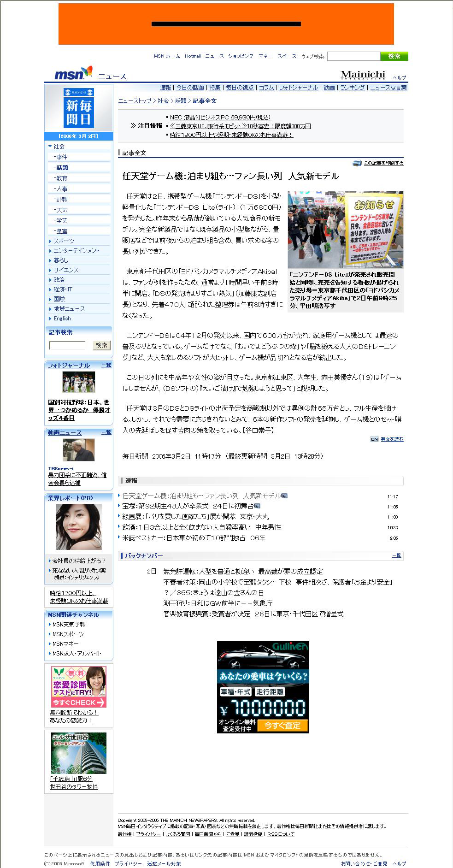
Task: Click the MSN butterfly logo
Action: pyautogui.click(x=73, y=73)
